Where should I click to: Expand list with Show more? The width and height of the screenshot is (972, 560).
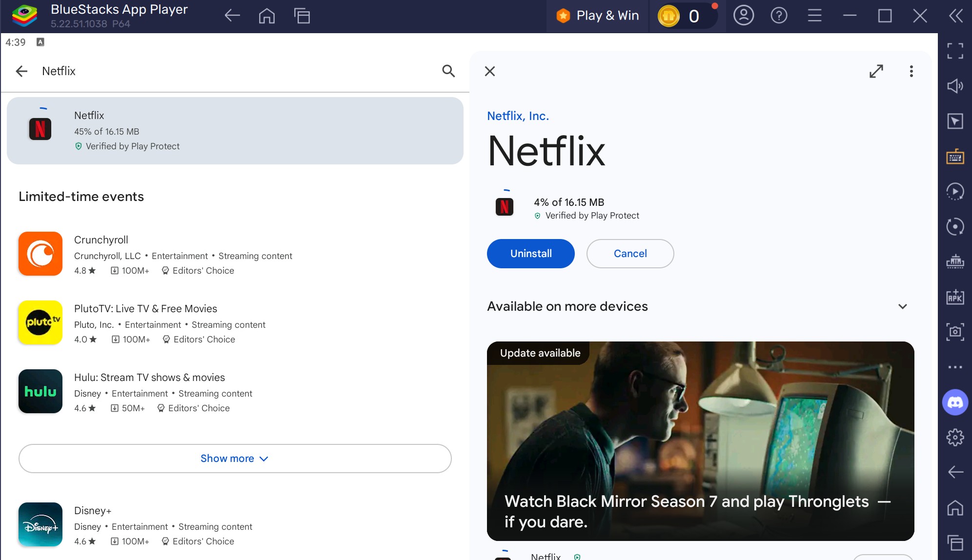[x=235, y=459]
